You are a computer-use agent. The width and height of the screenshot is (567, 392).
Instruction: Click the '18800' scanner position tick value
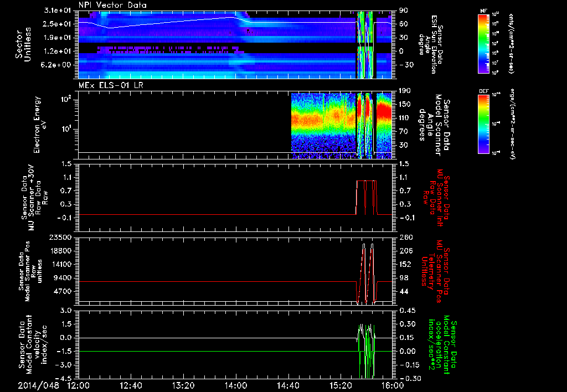pos(61,251)
